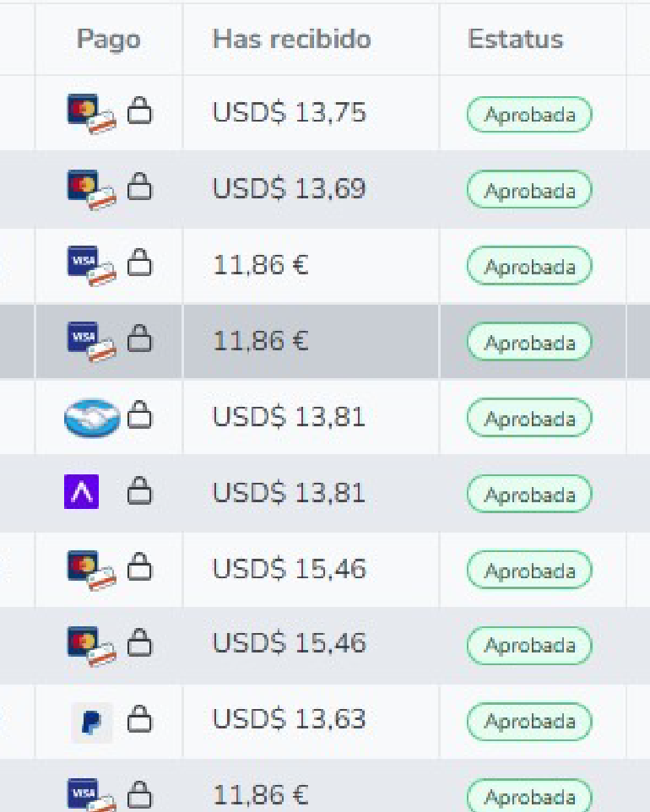Select the USD$ 13,75 amount cell

[289, 113]
